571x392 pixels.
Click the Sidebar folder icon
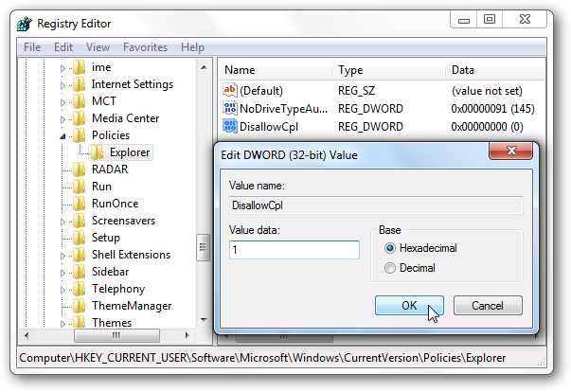pyautogui.click(x=79, y=273)
